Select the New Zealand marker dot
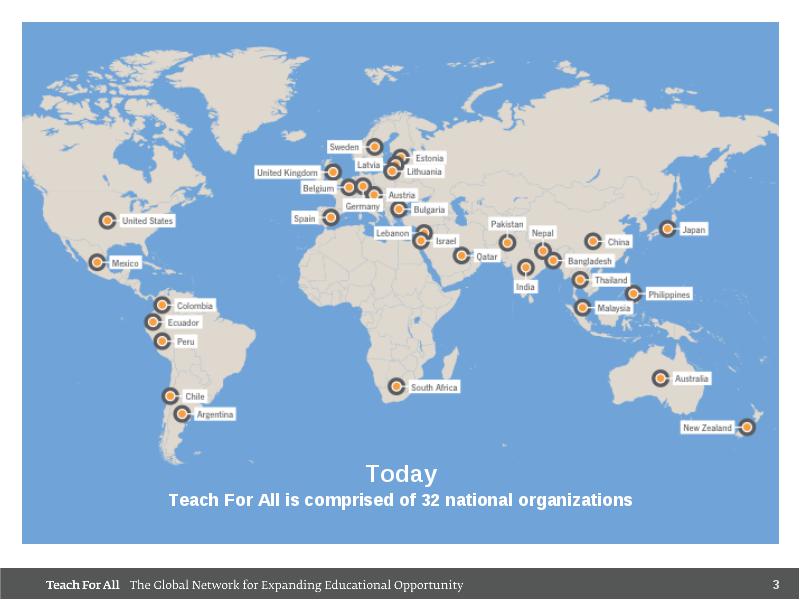800x600 pixels. (746, 427)
